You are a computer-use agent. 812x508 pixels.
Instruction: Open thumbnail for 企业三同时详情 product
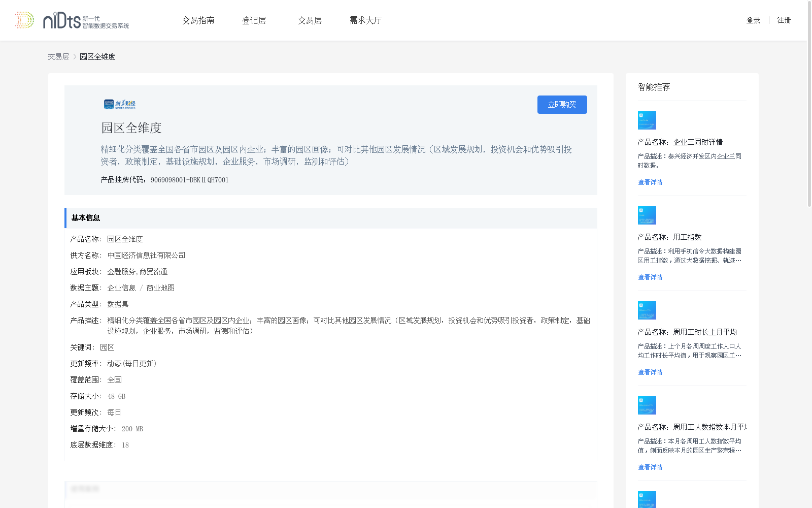(647, 120)
